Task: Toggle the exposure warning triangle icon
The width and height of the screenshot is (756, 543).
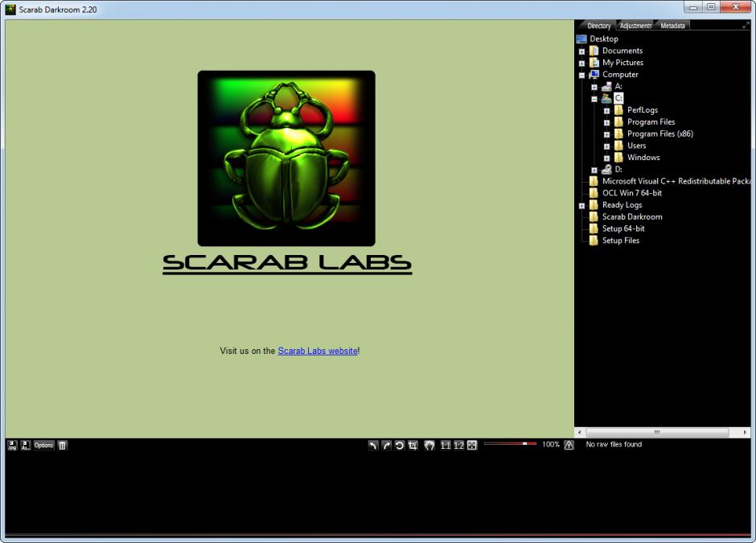Action: [x=569, y=445]
